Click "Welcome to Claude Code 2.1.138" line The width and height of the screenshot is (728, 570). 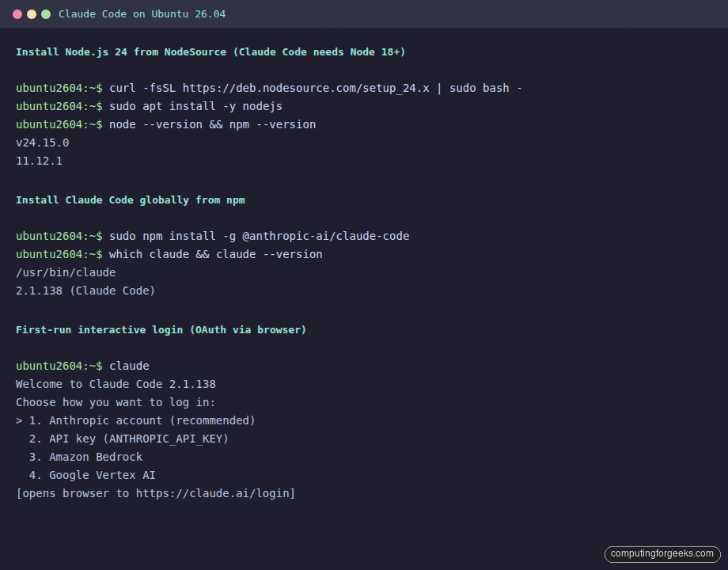click(x=116, y=384)
